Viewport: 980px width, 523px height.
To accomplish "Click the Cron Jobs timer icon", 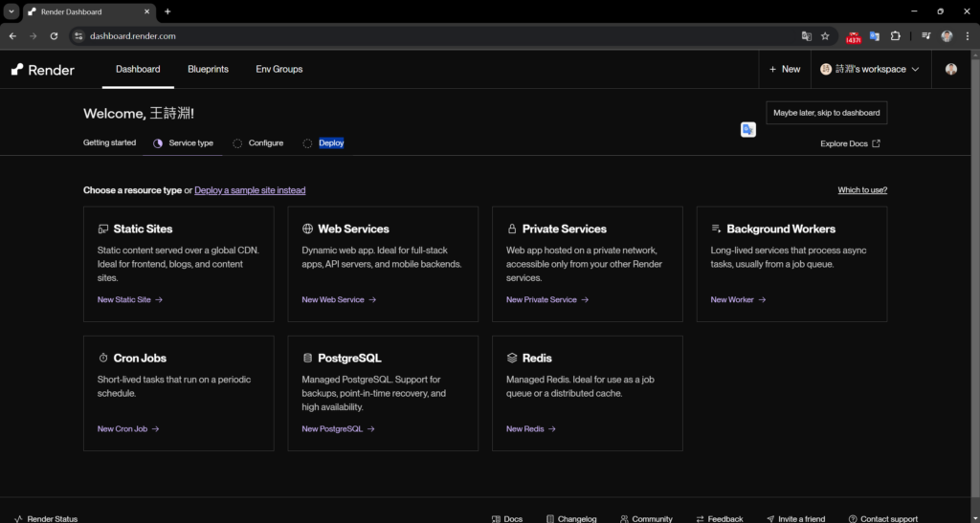I will tap(103, 359).
